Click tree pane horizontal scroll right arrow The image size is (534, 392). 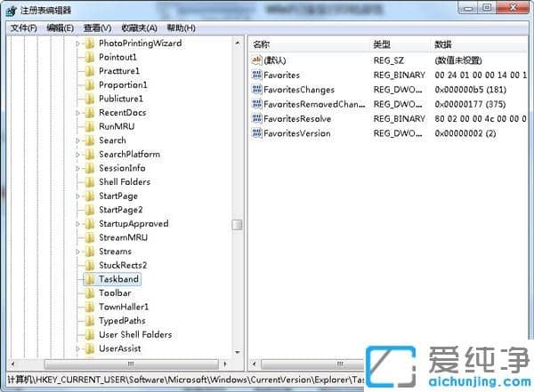tap(225, 364)
